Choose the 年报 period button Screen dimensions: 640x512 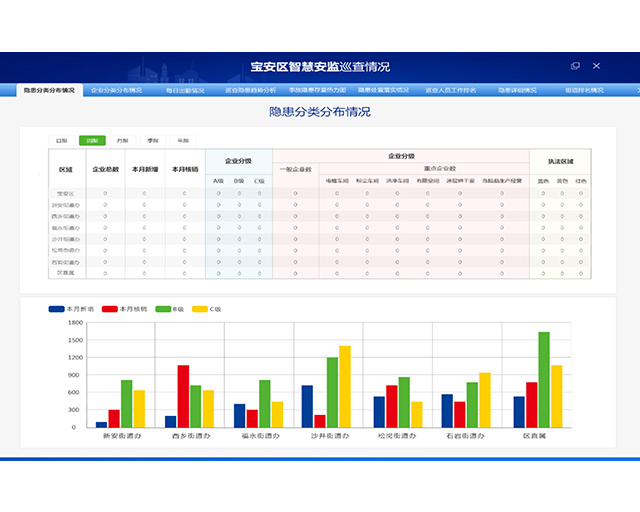(x=183, y=141)
